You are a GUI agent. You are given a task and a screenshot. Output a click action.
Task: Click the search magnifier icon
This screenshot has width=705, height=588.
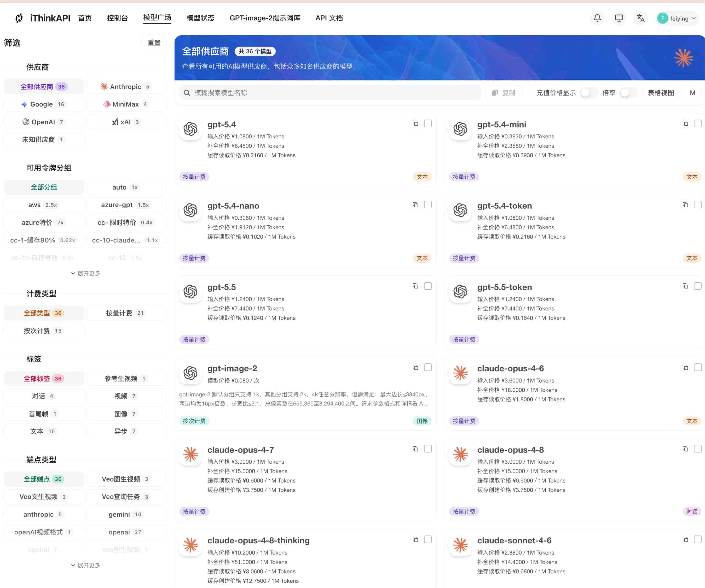pos(187,93)
